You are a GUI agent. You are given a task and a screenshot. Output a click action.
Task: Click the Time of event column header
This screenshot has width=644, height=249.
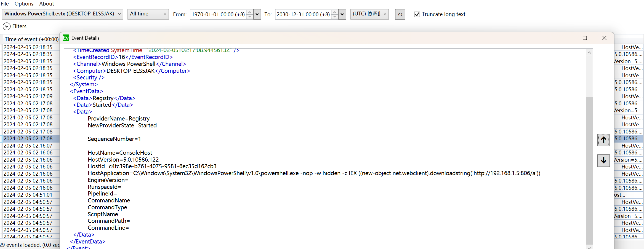(31, 39)
